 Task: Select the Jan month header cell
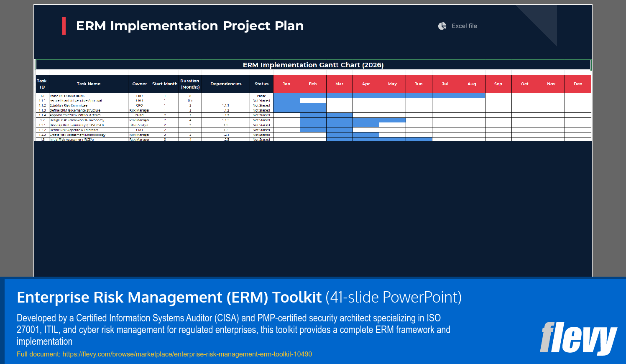pyautogui.click(x=287, y=84)
